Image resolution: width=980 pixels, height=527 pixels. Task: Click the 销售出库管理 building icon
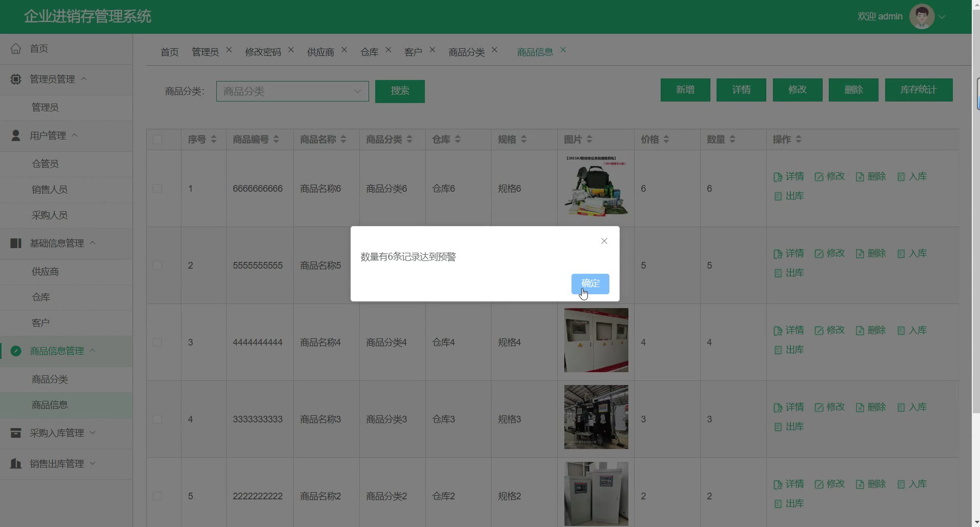point(16,464)
